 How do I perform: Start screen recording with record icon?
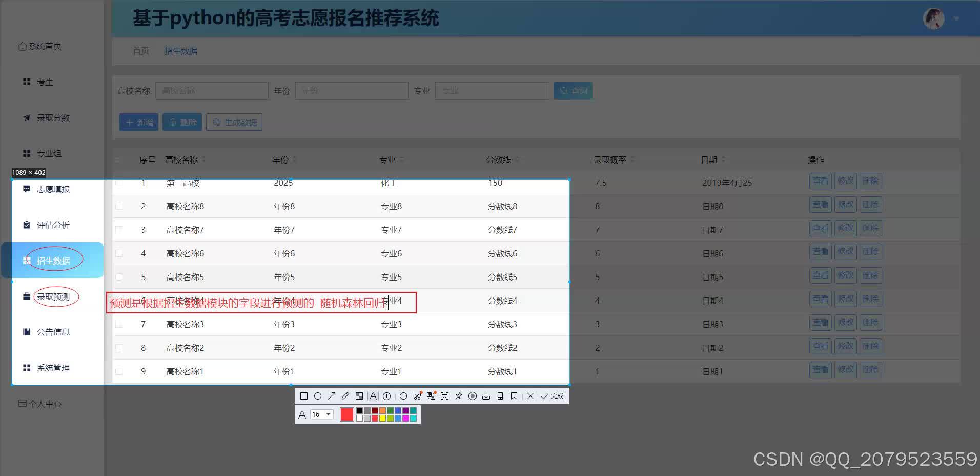coord(473,396)
